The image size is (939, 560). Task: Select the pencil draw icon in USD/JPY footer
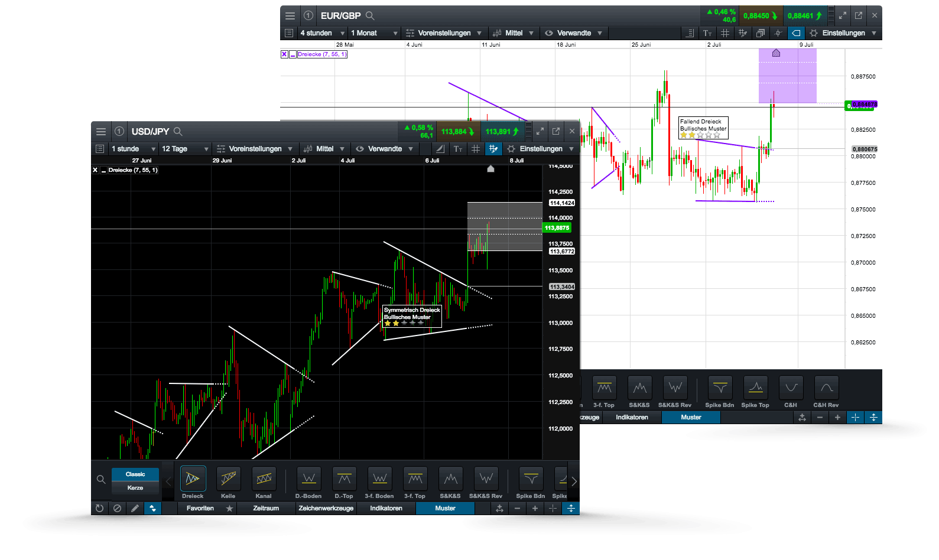[135, 508]
